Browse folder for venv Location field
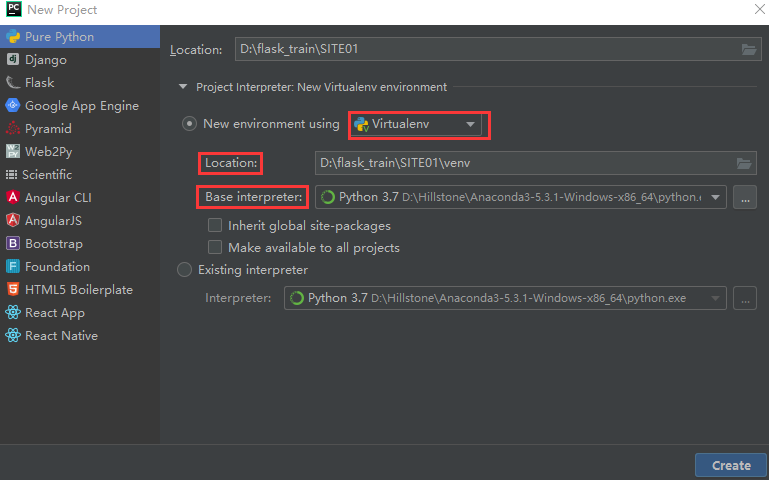Viewport: 769px width, 480px height. [744, 163]
